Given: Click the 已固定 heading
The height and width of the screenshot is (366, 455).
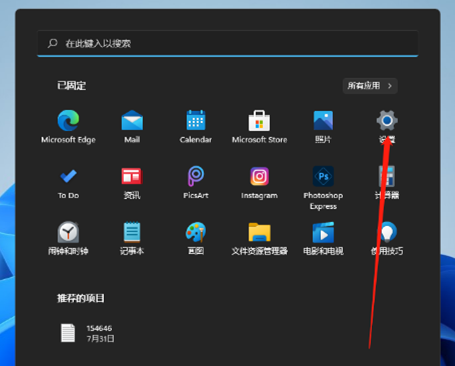Looking at the screenshot, I should point(71,86).
